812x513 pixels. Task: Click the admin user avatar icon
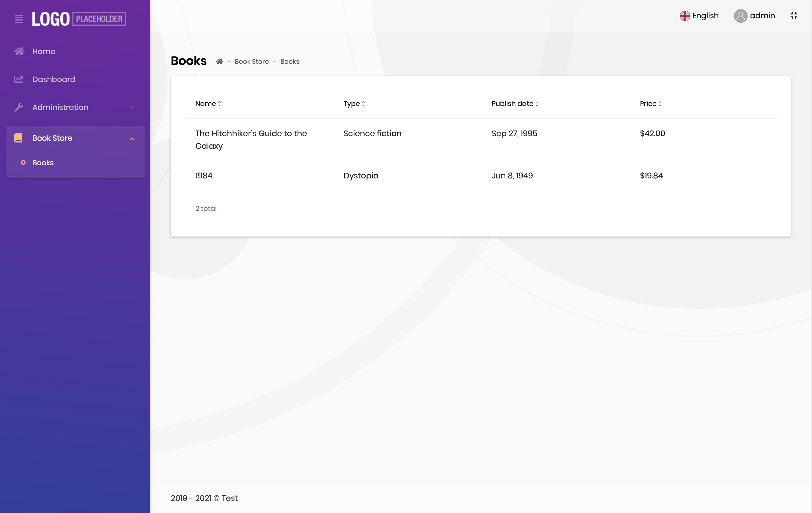point(740,16)
